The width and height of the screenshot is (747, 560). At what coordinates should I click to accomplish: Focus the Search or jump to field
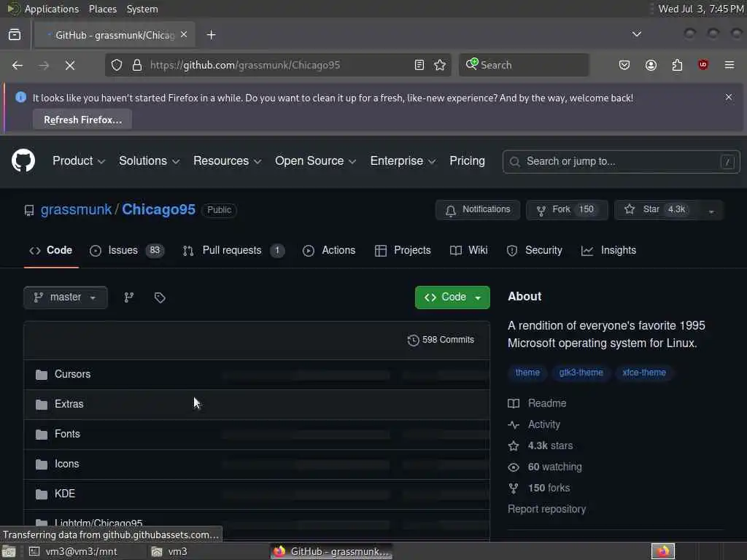point(621,162)
